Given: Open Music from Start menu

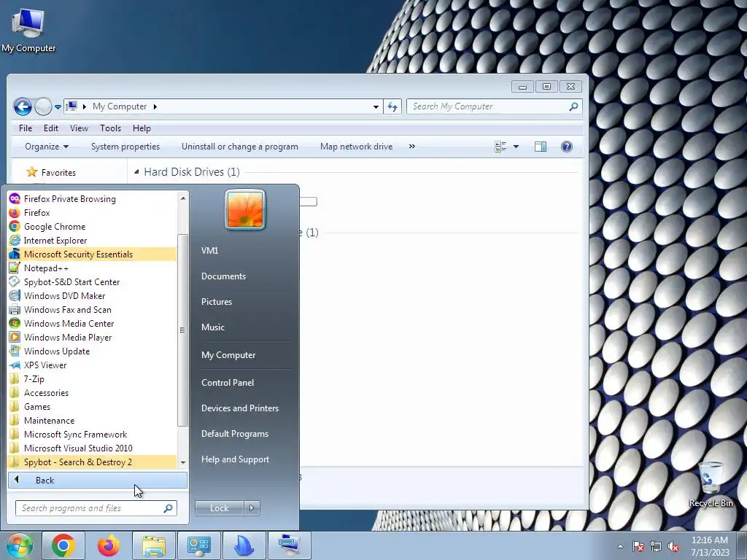Looking at the screenshot, I should click(x=212, y=327).
